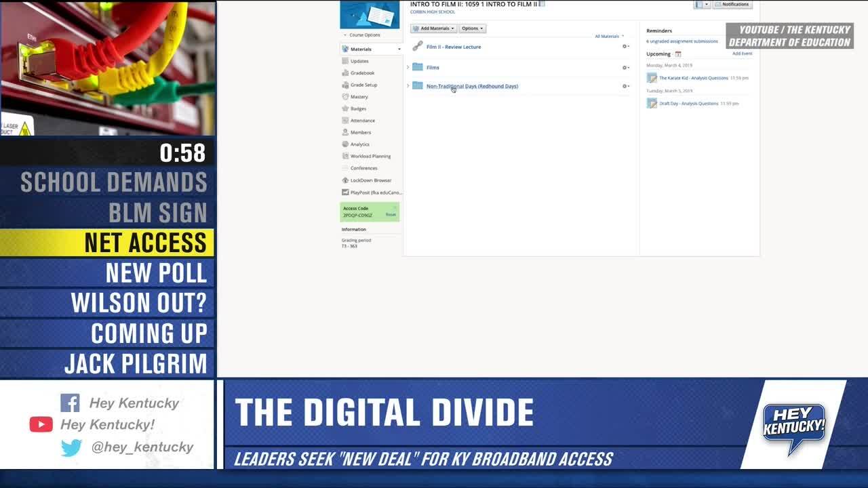
Task: Open the All Materials filter dropdown
Action: 609,36
